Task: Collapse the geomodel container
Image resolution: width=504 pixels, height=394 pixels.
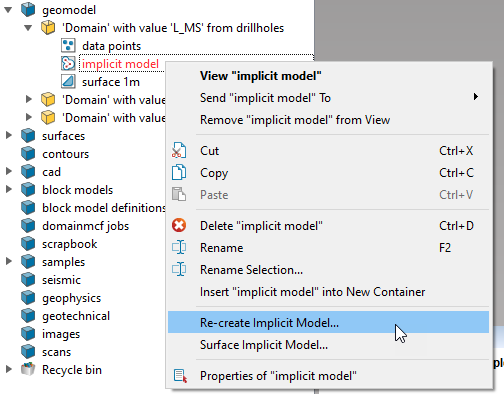Action: tap(8, 10)
